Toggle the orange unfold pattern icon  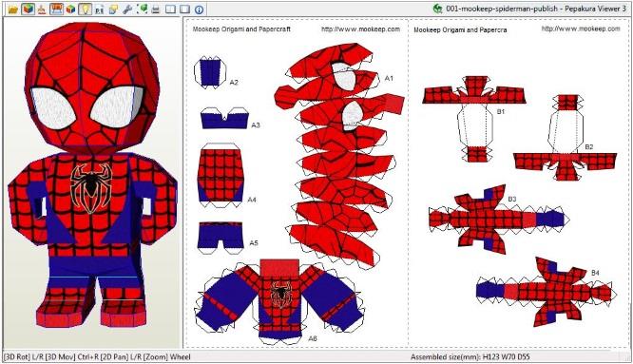[56, 9]
